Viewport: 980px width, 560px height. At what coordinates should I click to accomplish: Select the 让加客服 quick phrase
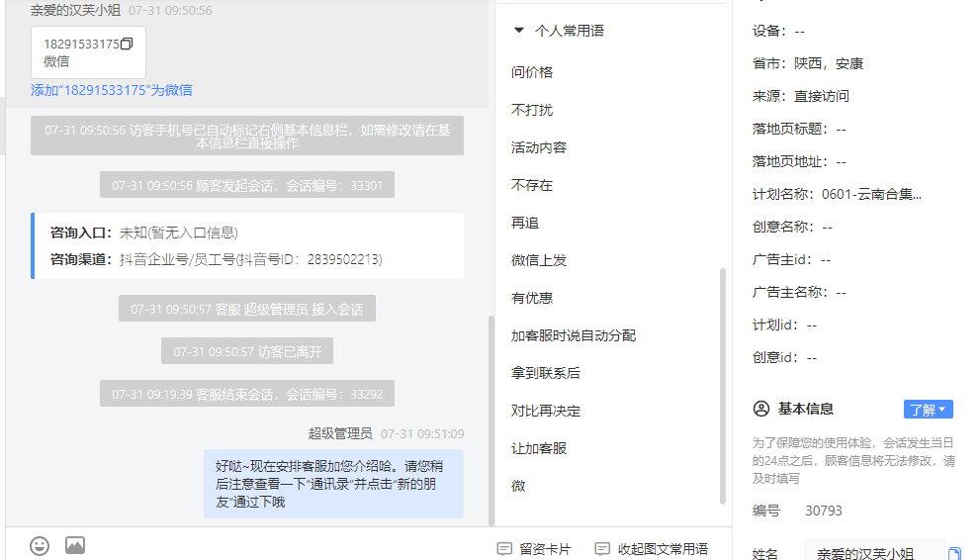click(539, 448)
